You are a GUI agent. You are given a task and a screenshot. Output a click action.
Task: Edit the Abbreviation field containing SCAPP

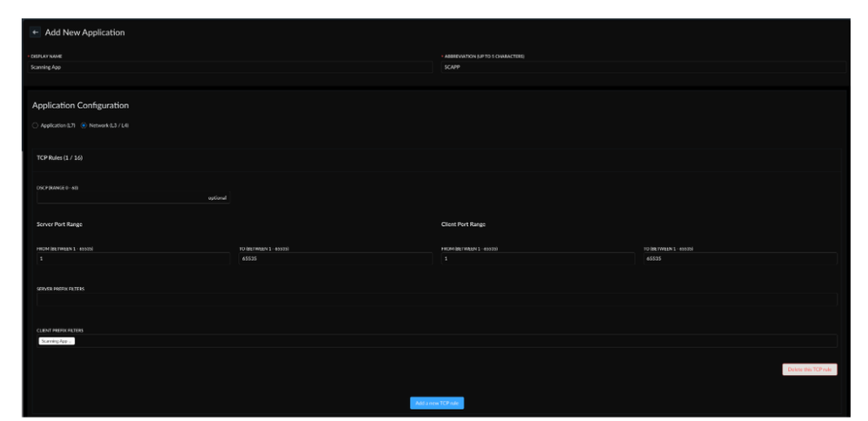click(x=643, y=67)
